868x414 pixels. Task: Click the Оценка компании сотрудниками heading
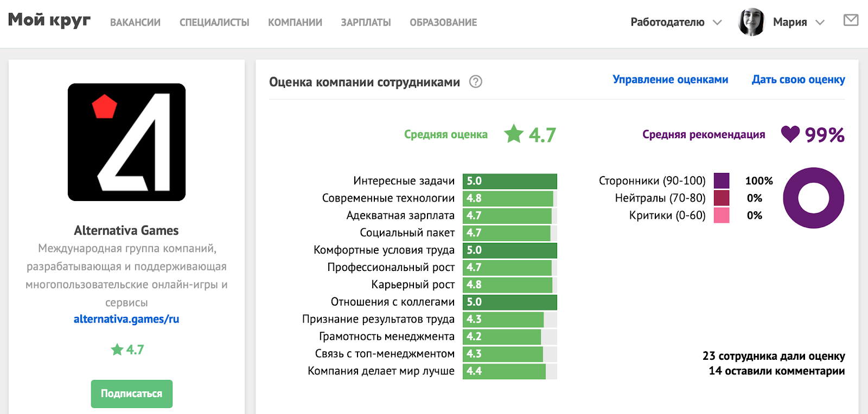(365, 82)
